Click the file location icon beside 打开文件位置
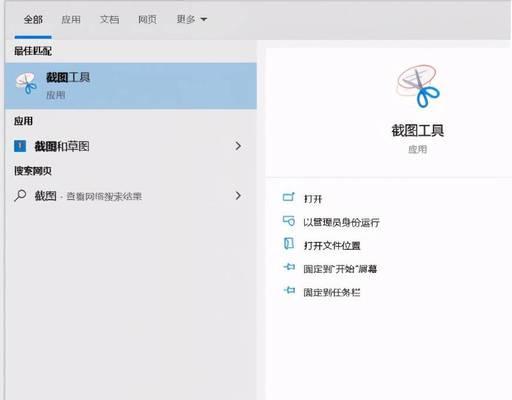512x400 pixels. [289, 243]
